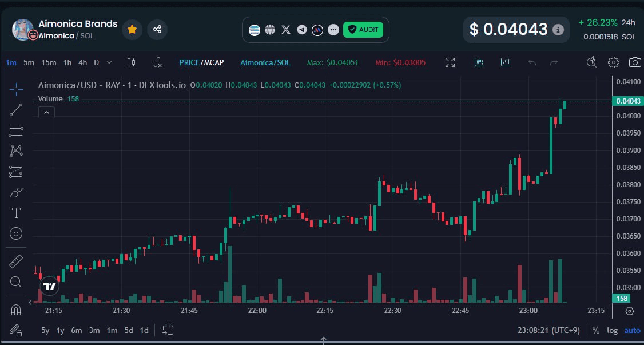This screenshot has height=345, width=644.
Task: Click the redo arrow
Action: 554,62
